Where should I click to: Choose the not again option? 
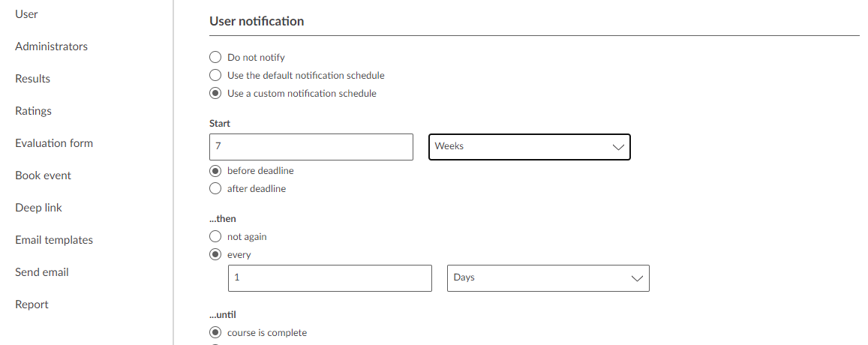coord(215,236)
